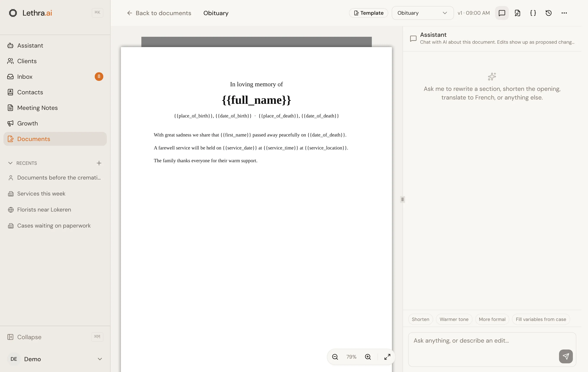Image resolution: width=588 pixels, height=372 pixels.
Task: Expand the Demo account menu
Action: coord(55,359)
